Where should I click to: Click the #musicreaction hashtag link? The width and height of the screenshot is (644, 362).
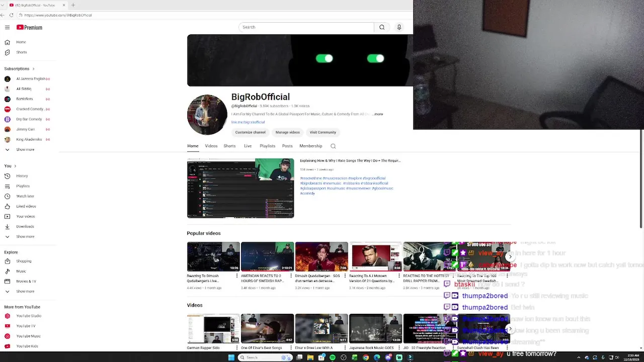pos(335,178)
